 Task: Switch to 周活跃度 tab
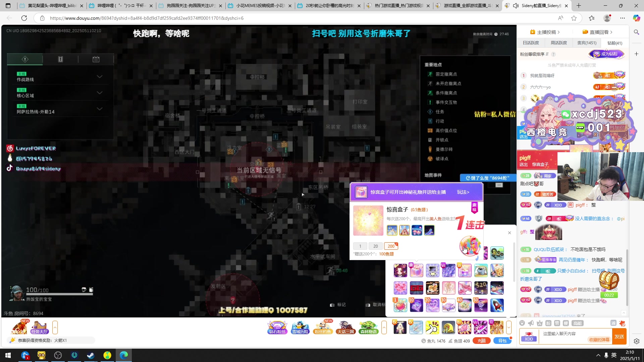(559, 43)
